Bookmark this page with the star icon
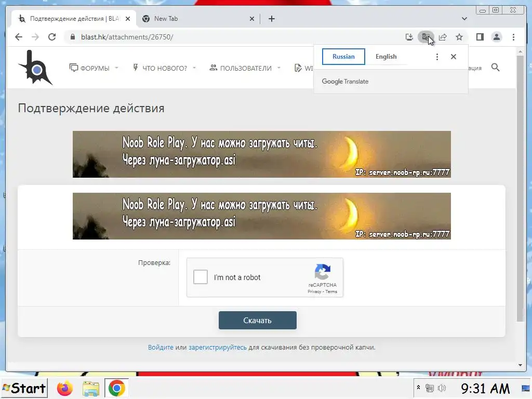Viewport: 532px width, 399px height. (459, 37)
